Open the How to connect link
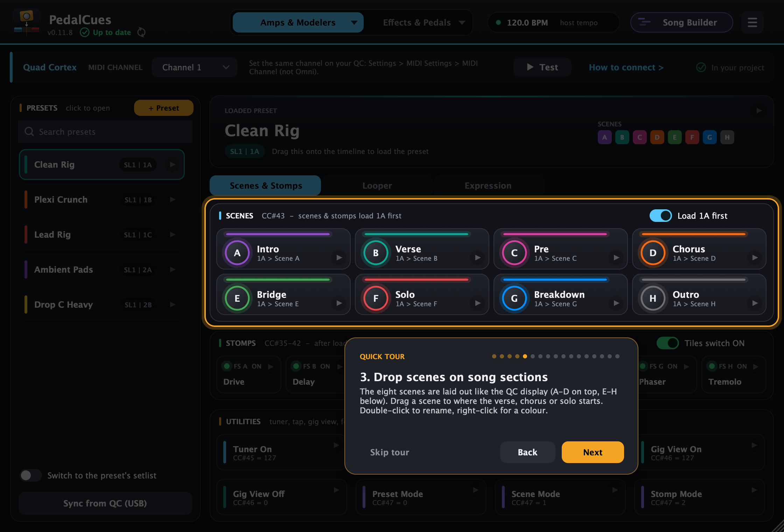This screenshot has width=784, height=532. click(x=626, y=67)
